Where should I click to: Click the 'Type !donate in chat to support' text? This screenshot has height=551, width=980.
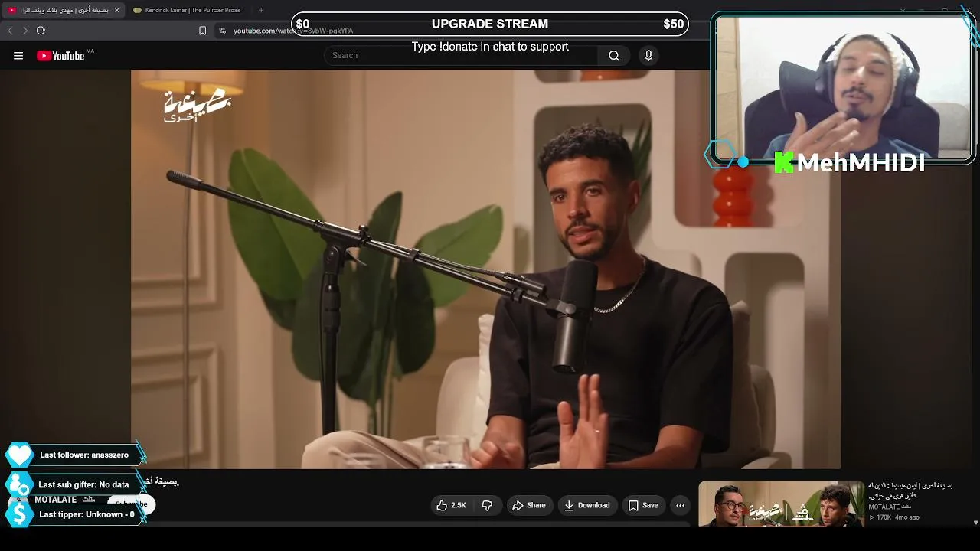[490, 47]
